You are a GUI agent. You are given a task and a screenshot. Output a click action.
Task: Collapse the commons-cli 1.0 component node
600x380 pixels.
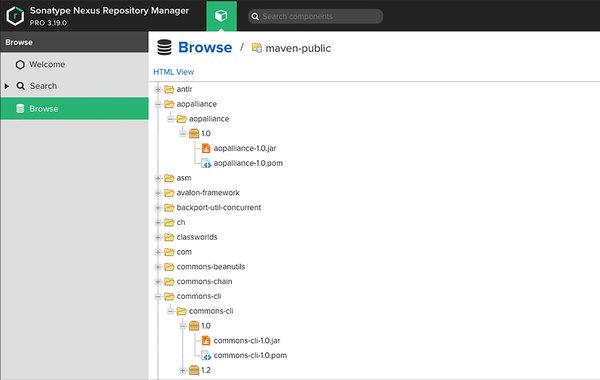tap(183, 326)
